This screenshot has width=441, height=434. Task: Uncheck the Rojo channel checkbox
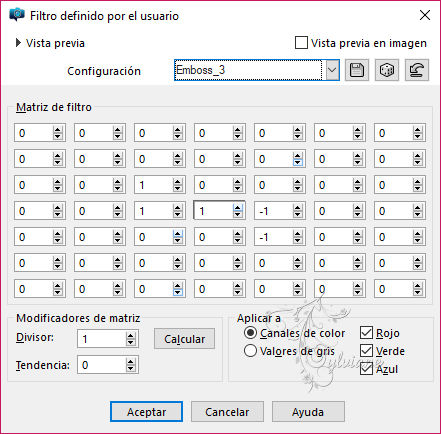point(366,333)
